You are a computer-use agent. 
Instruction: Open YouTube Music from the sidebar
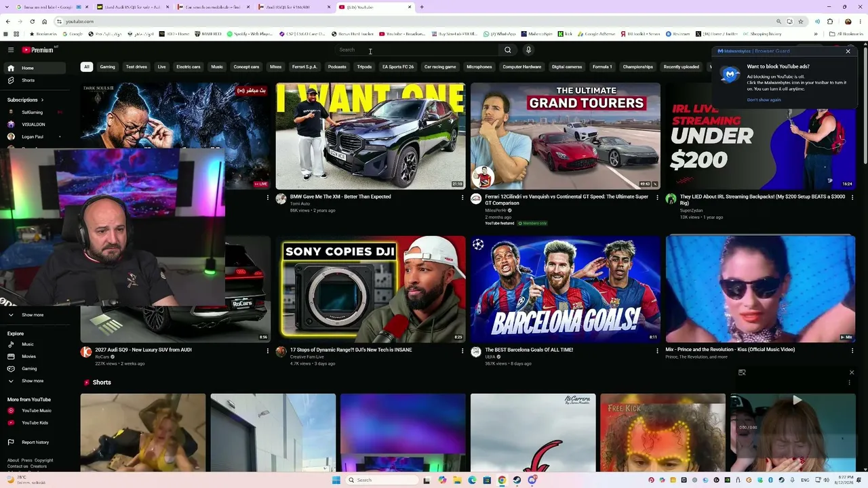click(36, 411)
